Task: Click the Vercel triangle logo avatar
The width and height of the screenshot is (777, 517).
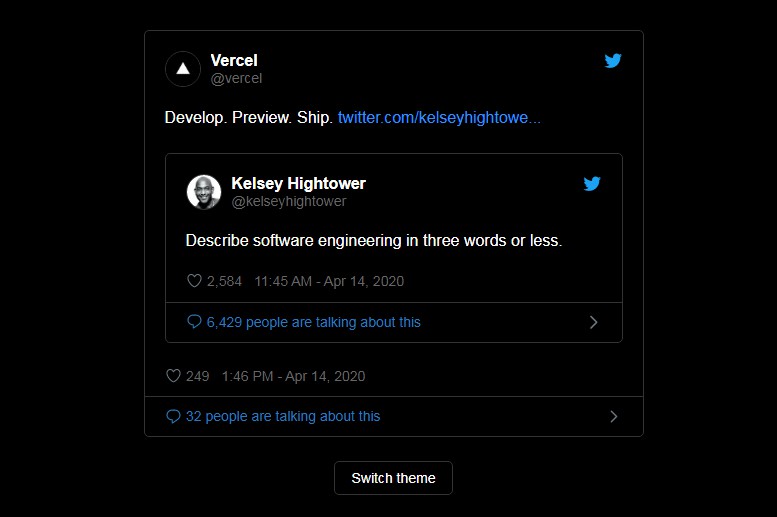Action: (x=183, y=69)
